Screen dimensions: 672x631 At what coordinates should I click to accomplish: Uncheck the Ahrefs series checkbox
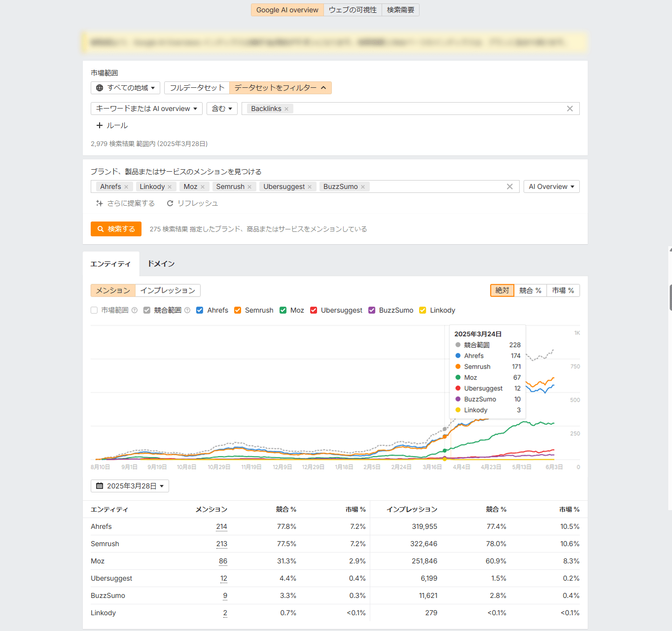tap(200, 310)
